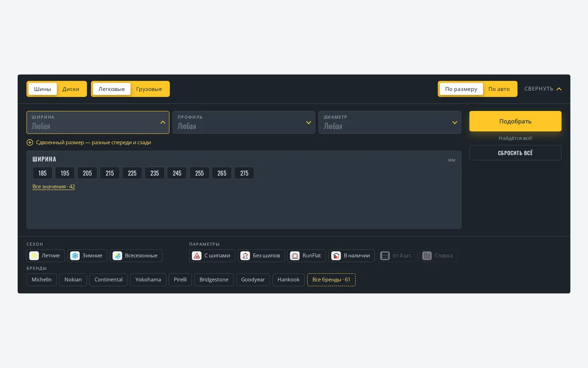Click the RunFlat tire icon

(295, 256)
